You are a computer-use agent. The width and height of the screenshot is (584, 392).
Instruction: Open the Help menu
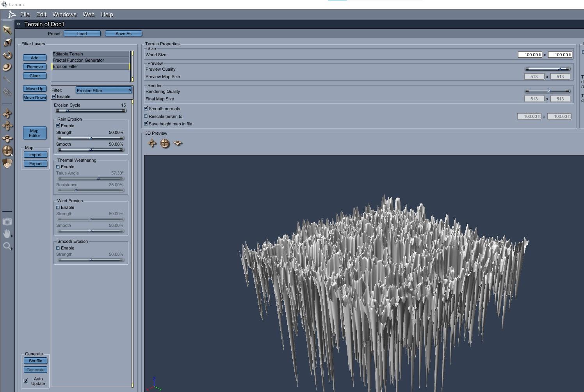click(x=107, y=14)
